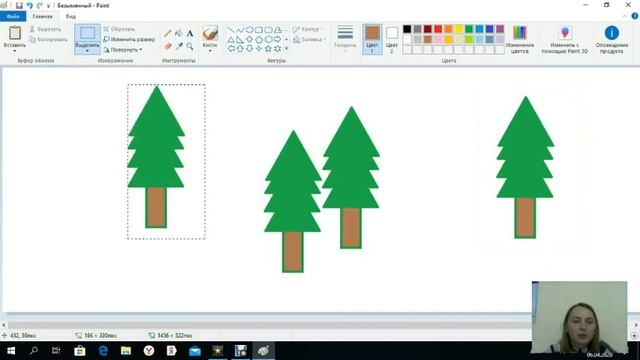Click Изменить с помощью Paint 3D
640x360 pixels.
click(x=564, y=39)
